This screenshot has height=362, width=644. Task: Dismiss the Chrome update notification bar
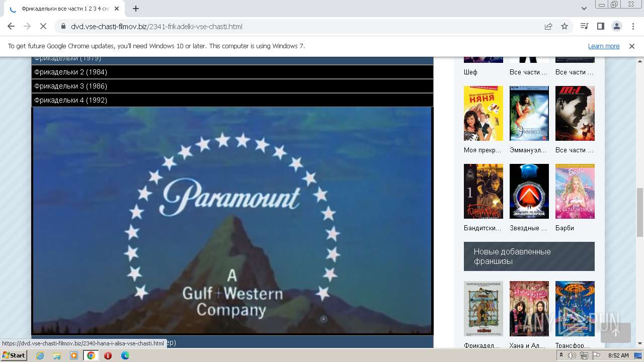(x=632, y=46)
